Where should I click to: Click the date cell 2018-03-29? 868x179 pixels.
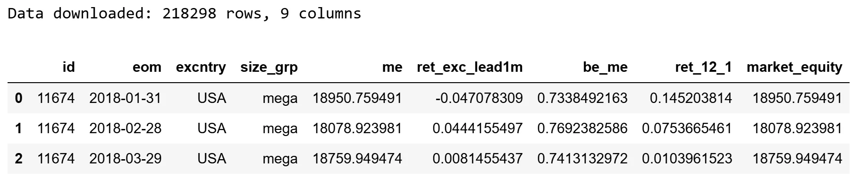(x=125, y=158)
